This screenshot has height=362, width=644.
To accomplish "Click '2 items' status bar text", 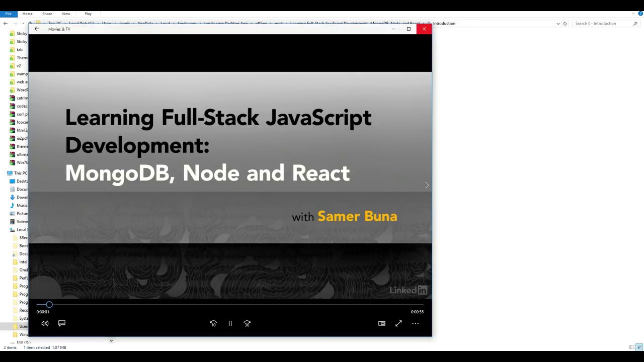I will pyautogui.click(x=10, y=347).
